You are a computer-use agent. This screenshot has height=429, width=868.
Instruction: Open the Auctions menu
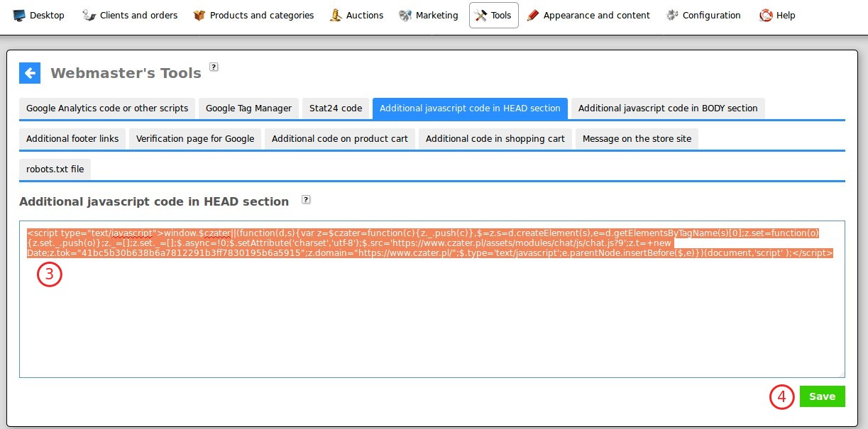[357, 15]
